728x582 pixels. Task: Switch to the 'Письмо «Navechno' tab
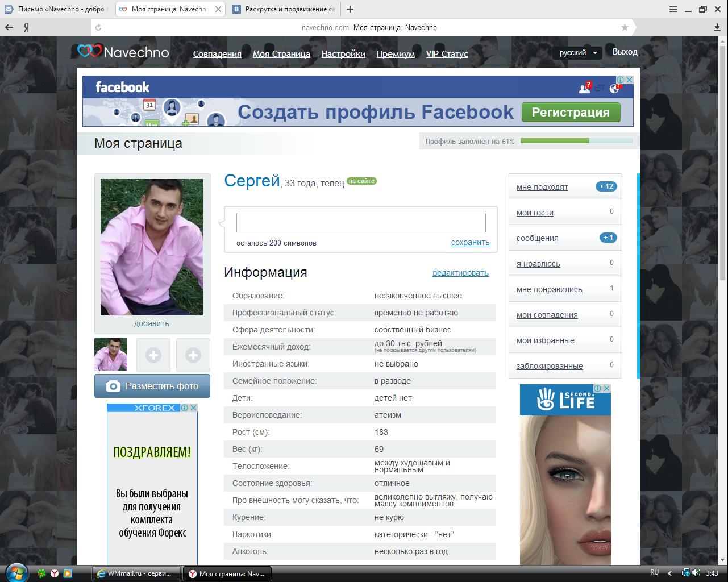click(57, 9)
